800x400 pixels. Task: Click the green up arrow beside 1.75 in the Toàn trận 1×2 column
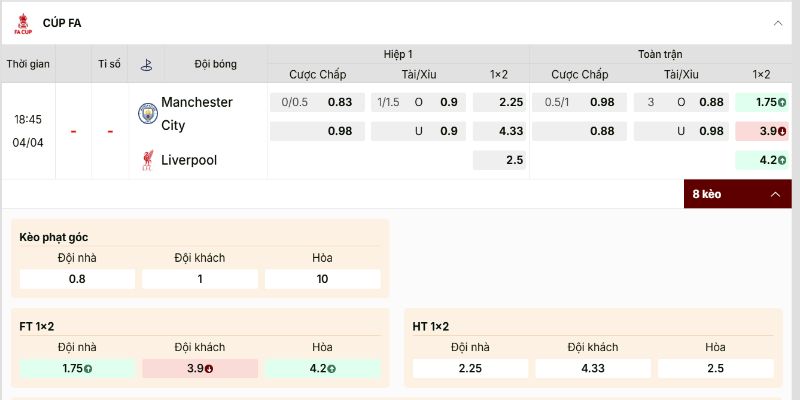[x=781, y=102]
